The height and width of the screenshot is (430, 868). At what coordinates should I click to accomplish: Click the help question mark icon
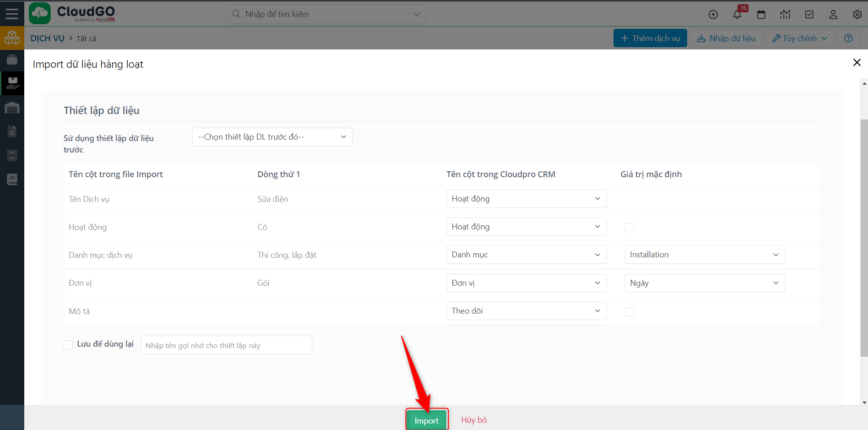848,38
